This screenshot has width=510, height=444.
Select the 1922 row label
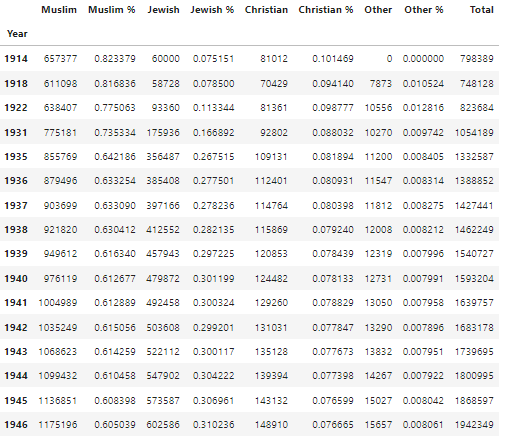click(x=16, y=108)
